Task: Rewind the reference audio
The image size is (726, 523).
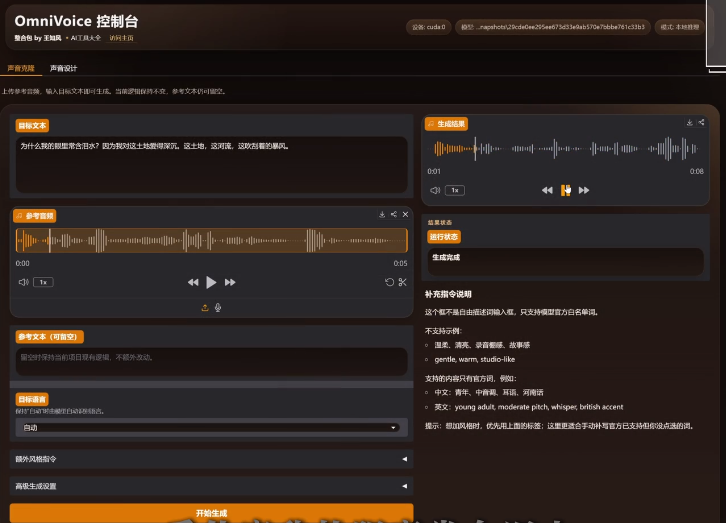Action: click(x=193, y=282)
